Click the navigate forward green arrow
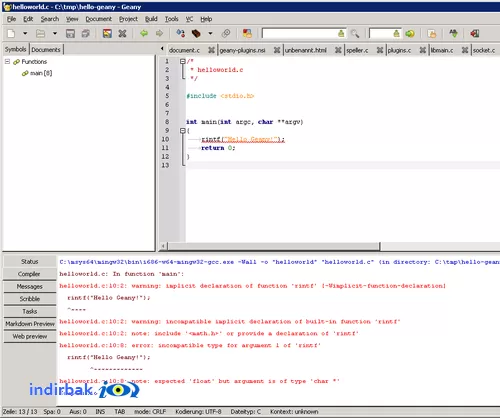The width and height of the screenshot is (500, 418). click(x=159, y=33)
